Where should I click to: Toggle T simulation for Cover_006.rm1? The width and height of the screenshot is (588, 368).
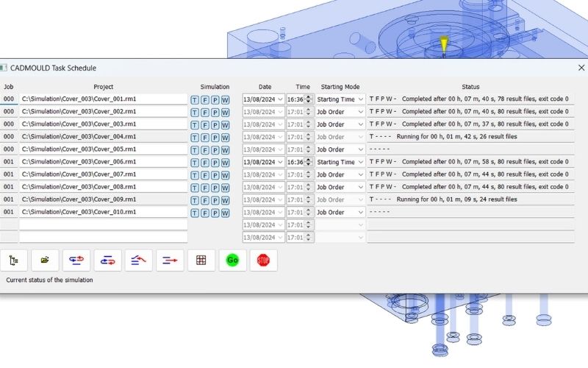[195, 163]
